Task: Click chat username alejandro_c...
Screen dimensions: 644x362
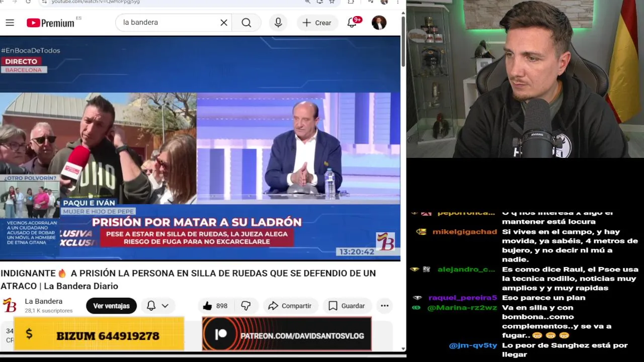Action: point(466,269)
